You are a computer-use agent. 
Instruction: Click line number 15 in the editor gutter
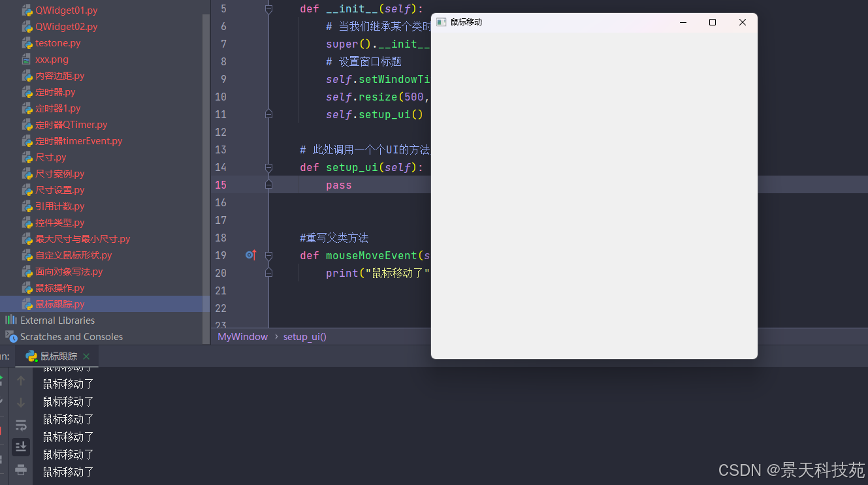click(x=221, y=184)
